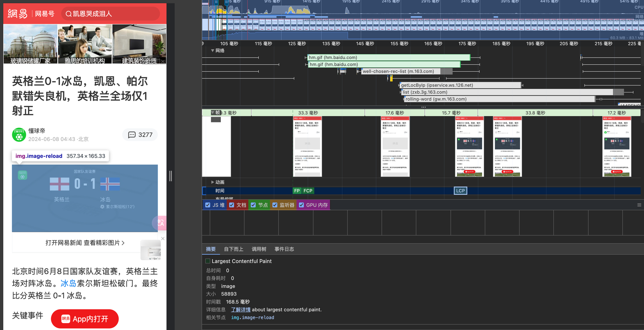644x330 pixels.
Task: Uncheck the JS 堆 checkbox
Action: tap(208, 205)
